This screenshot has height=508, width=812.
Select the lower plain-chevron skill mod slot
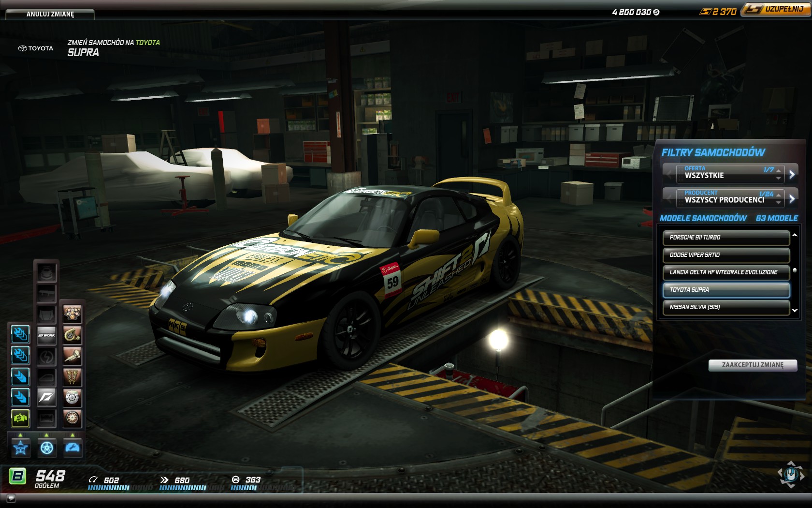(20, 397)
